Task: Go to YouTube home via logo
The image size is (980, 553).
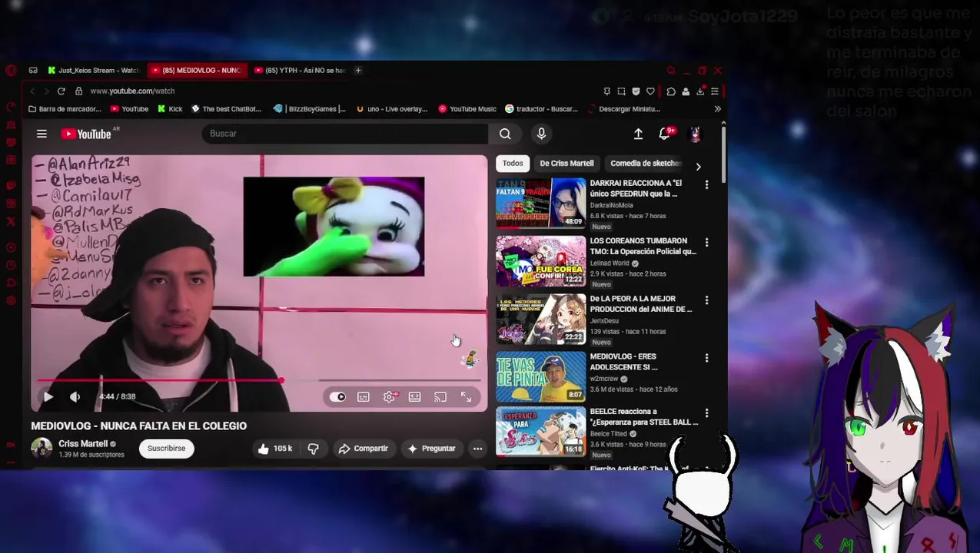Action: click(87, 134)
